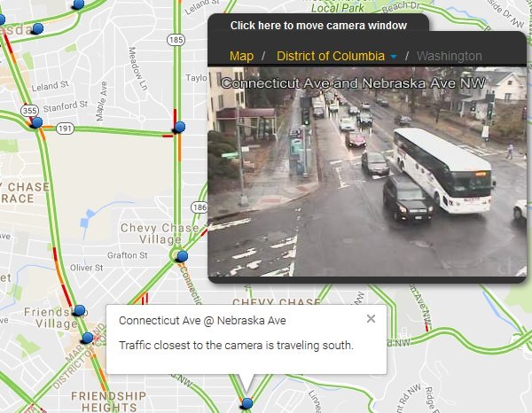Screen dimensions: 532x413
Task: Click the Route 355 shield marker
Action: [29, 111]
